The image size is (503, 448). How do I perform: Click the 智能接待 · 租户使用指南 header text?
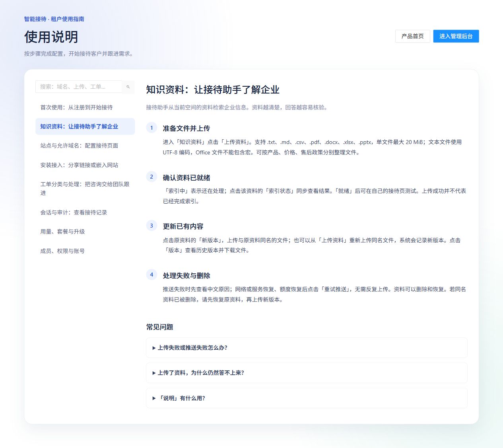pyautogui.click(x=54, y=19)
